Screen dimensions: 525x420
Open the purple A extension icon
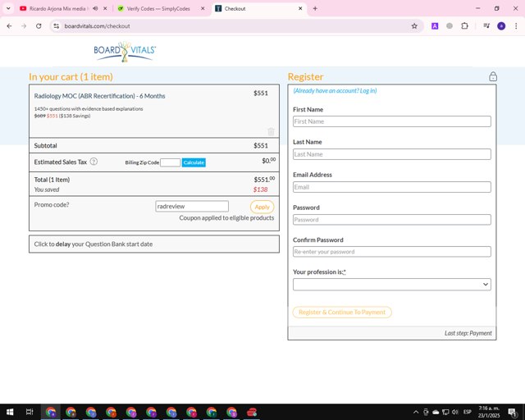(x=435, y=25)
